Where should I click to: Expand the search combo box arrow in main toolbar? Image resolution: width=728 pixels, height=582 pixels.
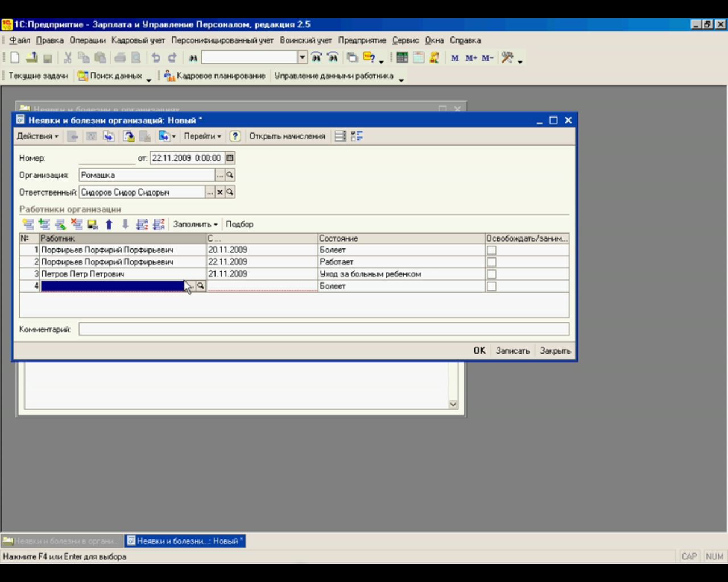tap(303, 57)
